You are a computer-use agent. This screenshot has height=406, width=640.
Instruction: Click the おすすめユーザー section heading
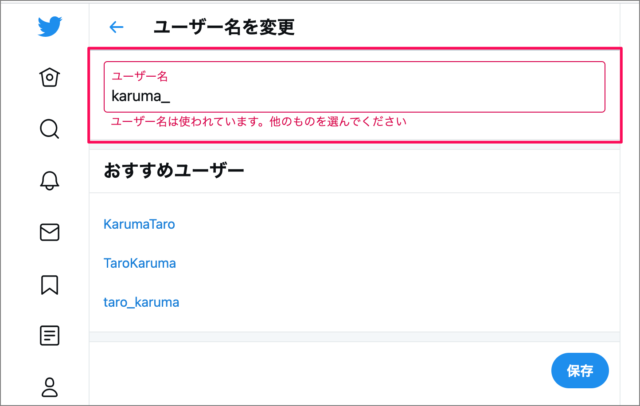click(173, 171)
